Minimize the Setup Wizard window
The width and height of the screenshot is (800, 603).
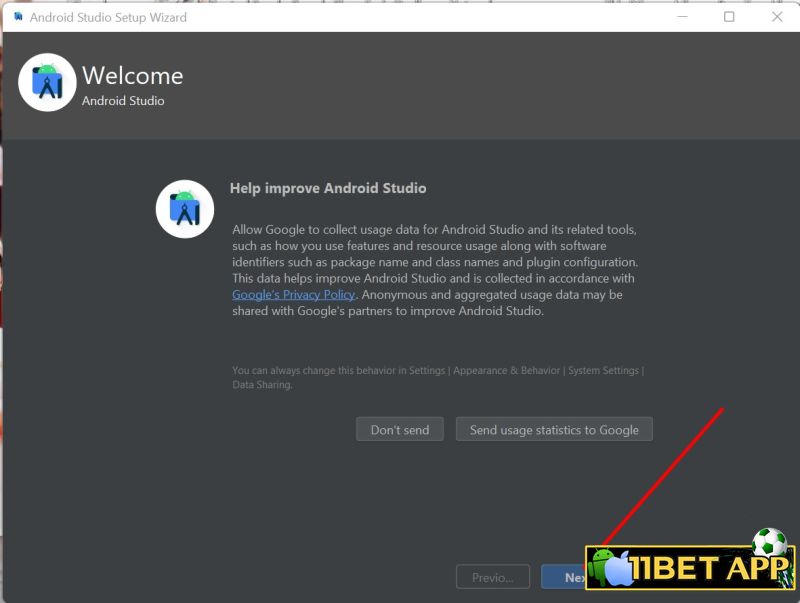click(682, 17)
